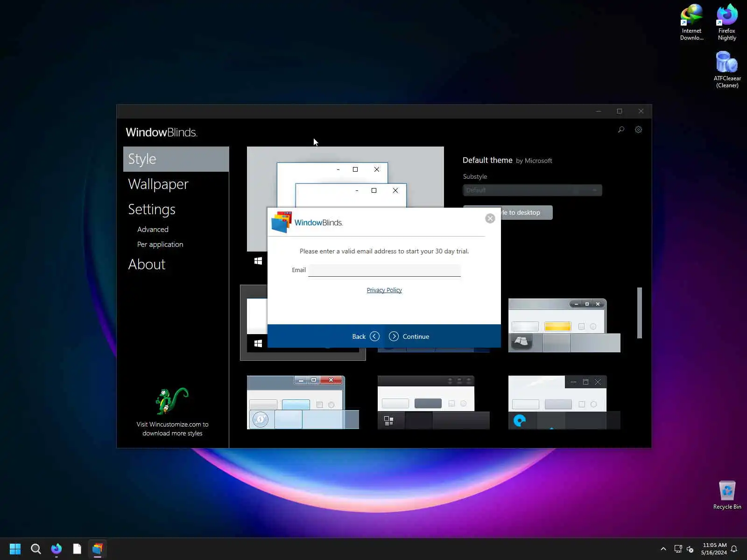
Task: Open the Privacy Policy link
Action: click(384, 290)
